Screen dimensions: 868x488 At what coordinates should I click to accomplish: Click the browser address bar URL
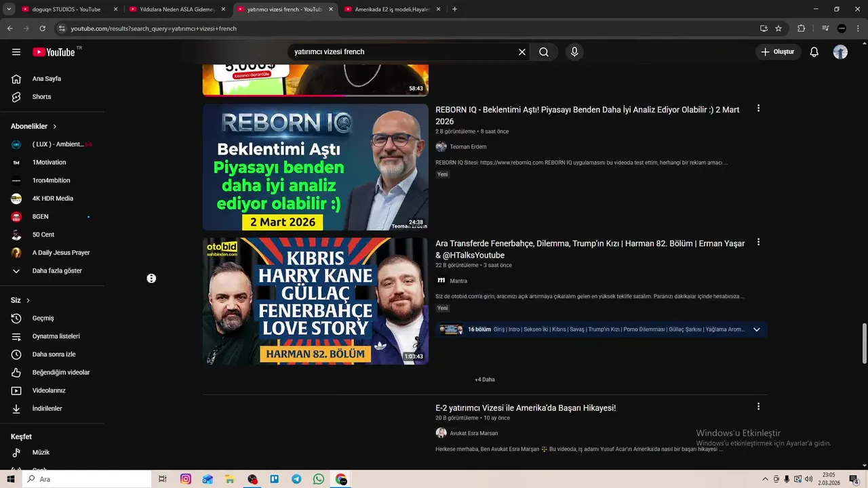point(154,28)
